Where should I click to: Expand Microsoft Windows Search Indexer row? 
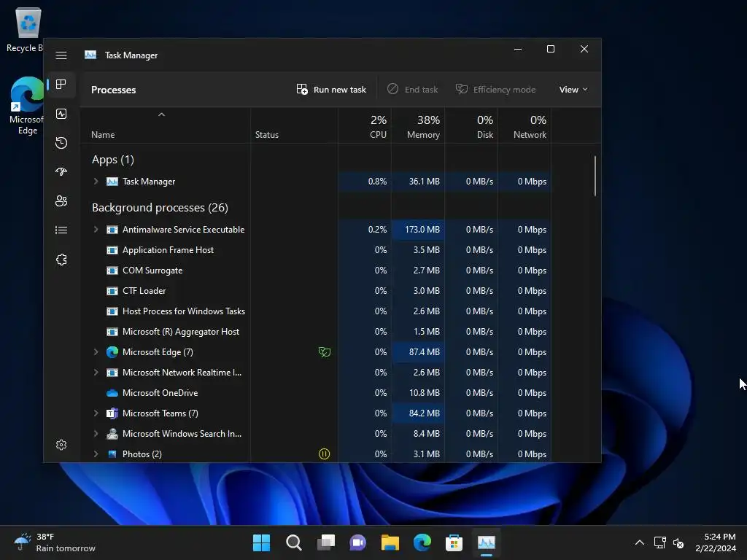[x=96, y=434]
